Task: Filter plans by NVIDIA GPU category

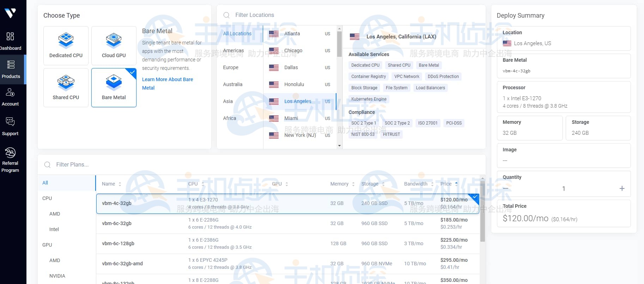Action: (57, 276)
